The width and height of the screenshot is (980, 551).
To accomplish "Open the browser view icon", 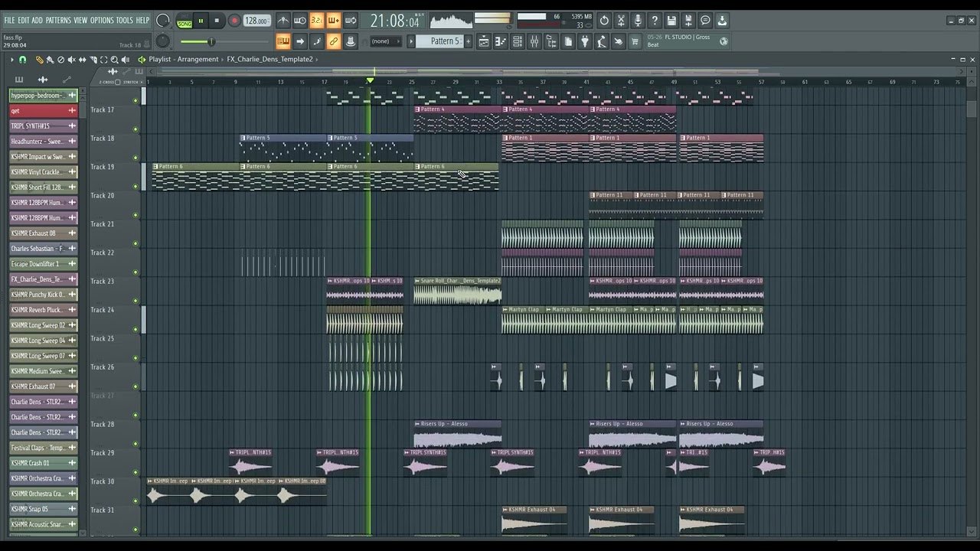I will click(551, 41).
